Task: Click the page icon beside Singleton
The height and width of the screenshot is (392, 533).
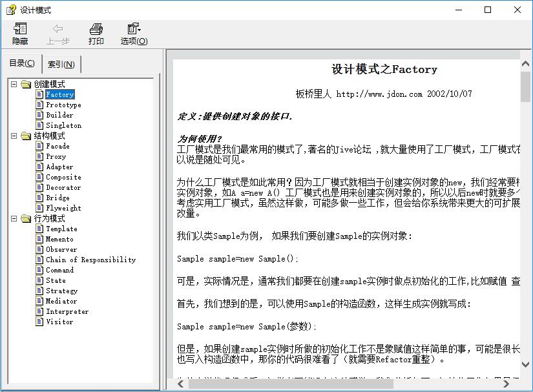Action: point(40,125)
